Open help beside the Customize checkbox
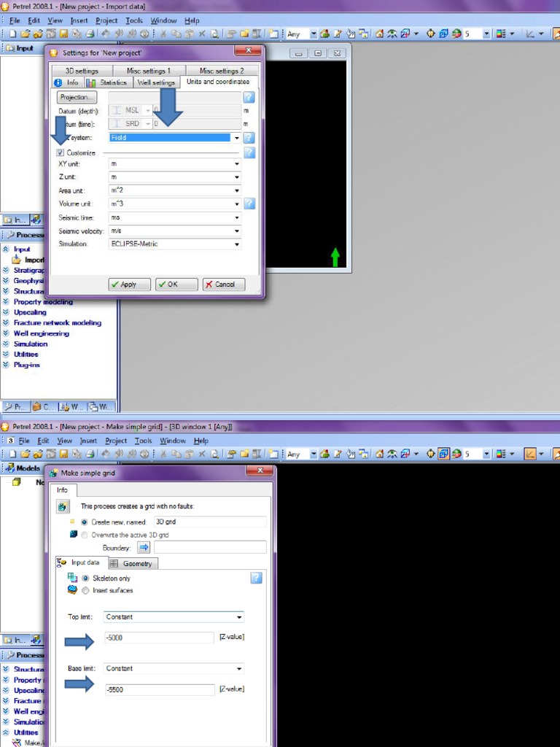The height and width of the screenshot is (747, 560). [x=249, y=152]
